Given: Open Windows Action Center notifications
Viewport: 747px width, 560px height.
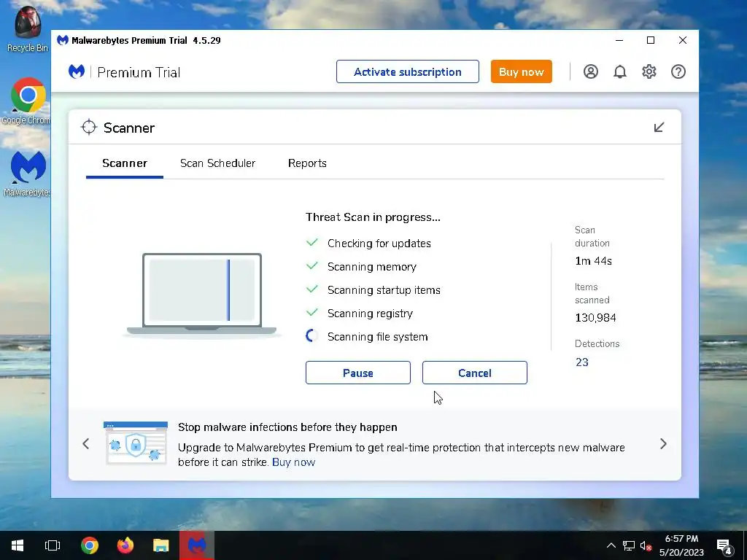Looking at the screenshot, I should click(x=724, y=546).
